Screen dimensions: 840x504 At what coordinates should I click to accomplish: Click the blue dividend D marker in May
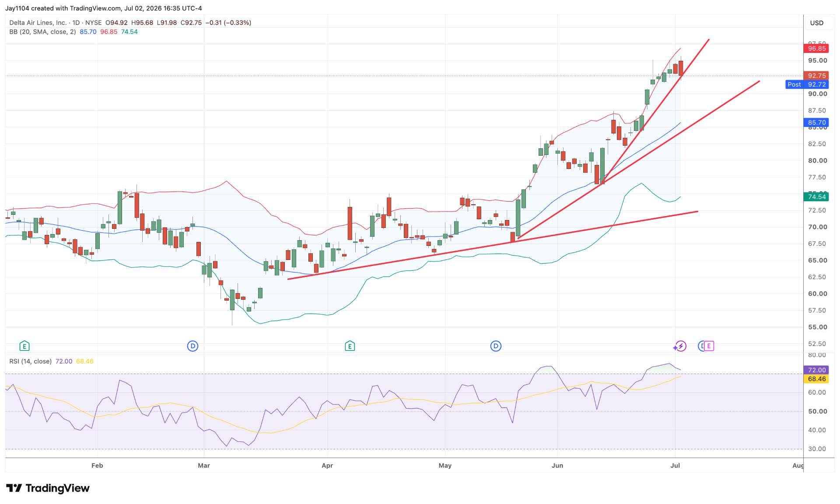(496, 346)
